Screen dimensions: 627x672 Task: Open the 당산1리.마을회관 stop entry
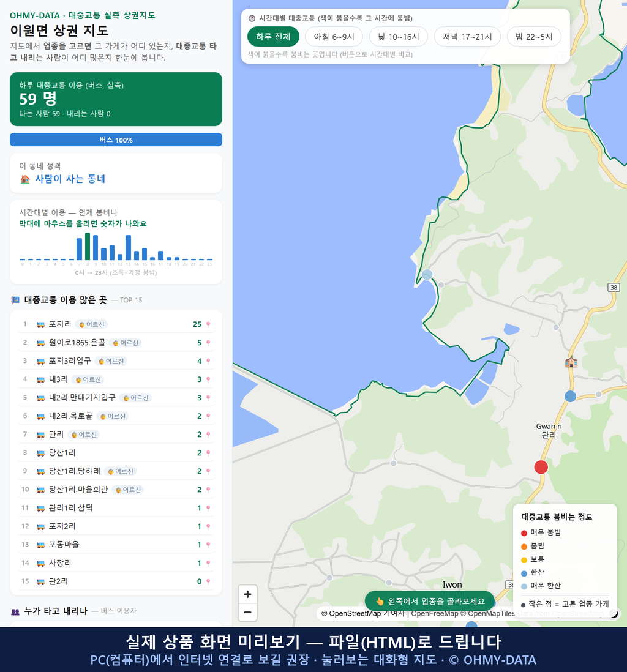116,490
